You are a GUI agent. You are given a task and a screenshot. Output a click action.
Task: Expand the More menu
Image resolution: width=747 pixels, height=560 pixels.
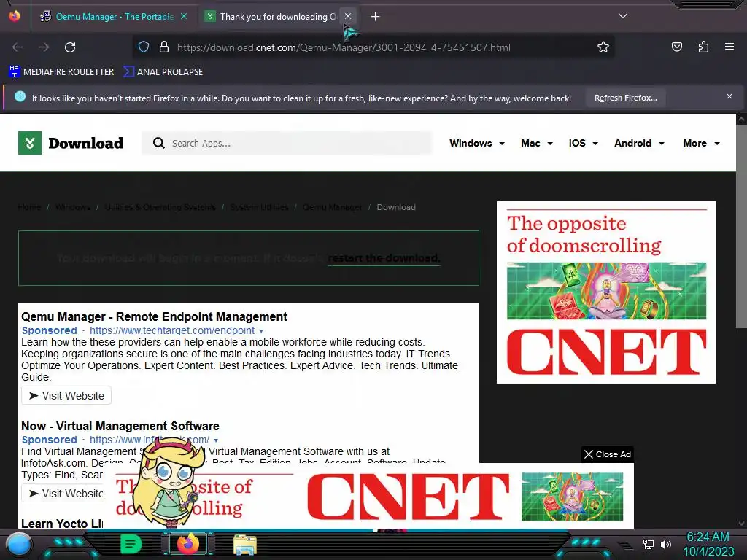[x=701, y=144]
